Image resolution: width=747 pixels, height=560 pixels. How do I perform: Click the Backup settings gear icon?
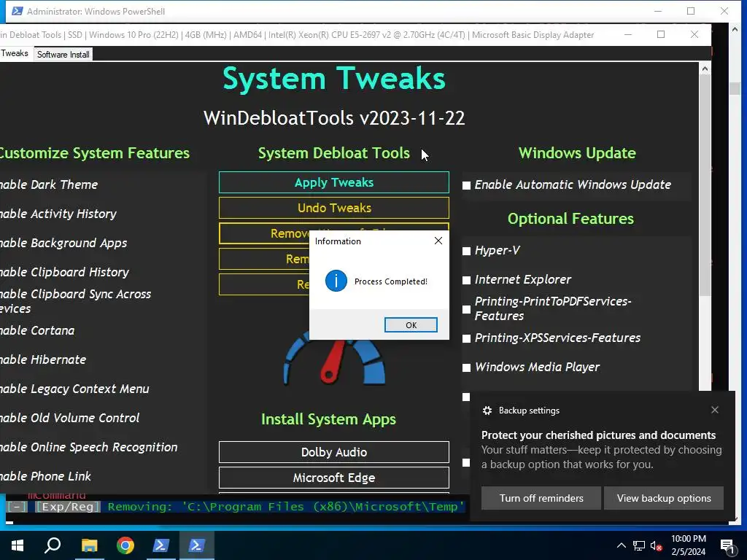487,411
